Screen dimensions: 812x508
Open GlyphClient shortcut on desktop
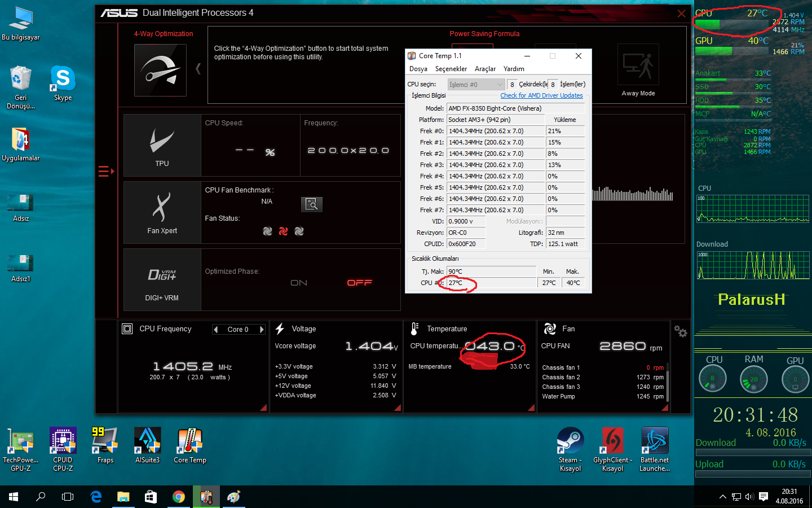click(612, 449)
